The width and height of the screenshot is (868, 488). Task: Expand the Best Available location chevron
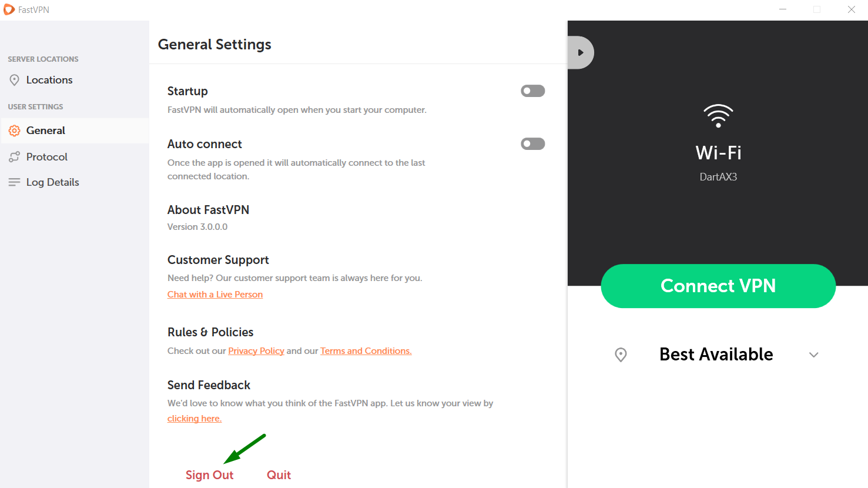click(x=814, y=355)
